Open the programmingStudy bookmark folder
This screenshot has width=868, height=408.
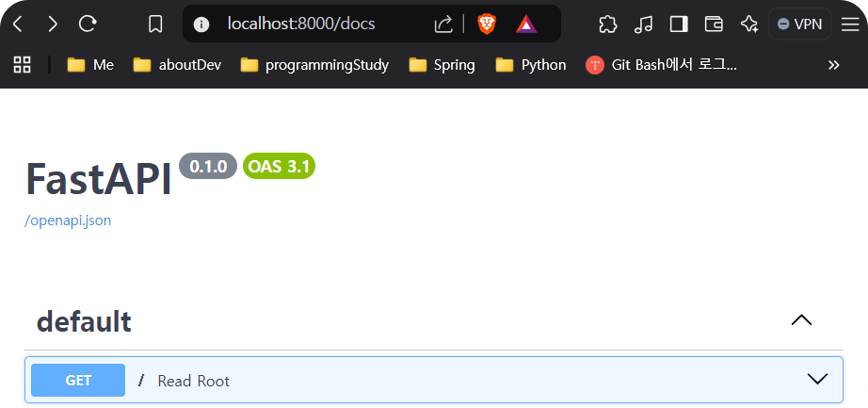click(314, 65)
